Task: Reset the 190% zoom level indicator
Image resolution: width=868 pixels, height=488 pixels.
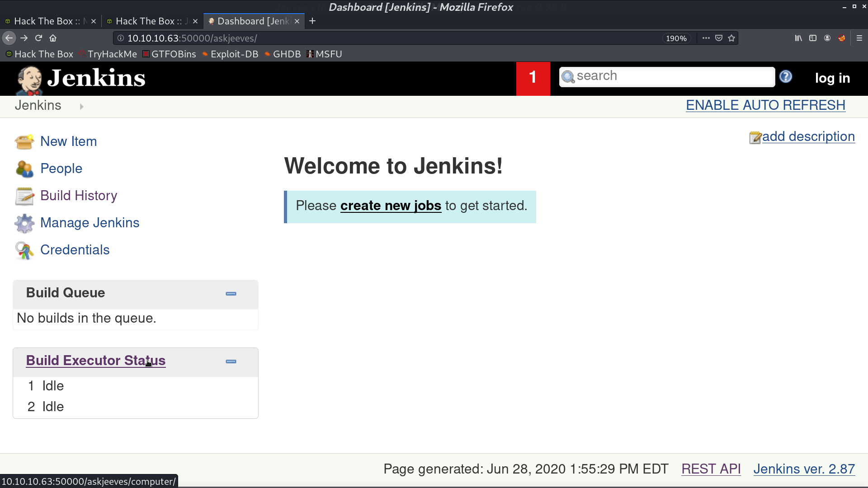Action: [x=676, y=38]
